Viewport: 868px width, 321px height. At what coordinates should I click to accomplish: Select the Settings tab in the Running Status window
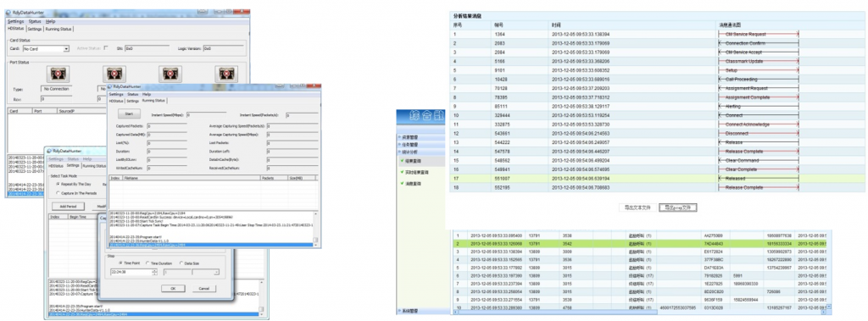(x=132, y=102)
